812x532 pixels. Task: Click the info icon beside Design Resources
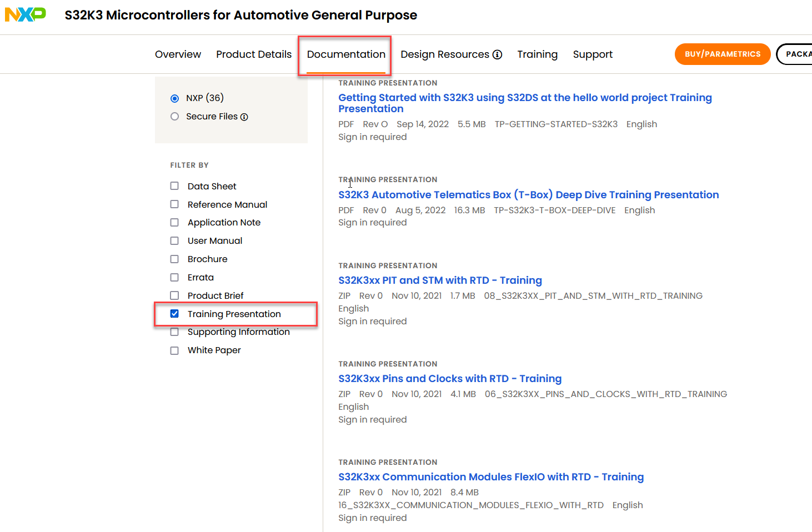coord(498,54)
